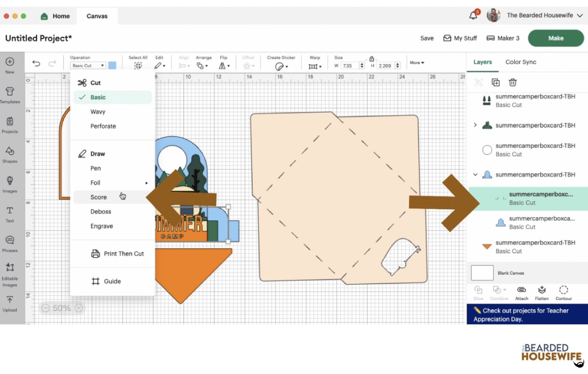Open the notifications bell

[x=474, y=15]
